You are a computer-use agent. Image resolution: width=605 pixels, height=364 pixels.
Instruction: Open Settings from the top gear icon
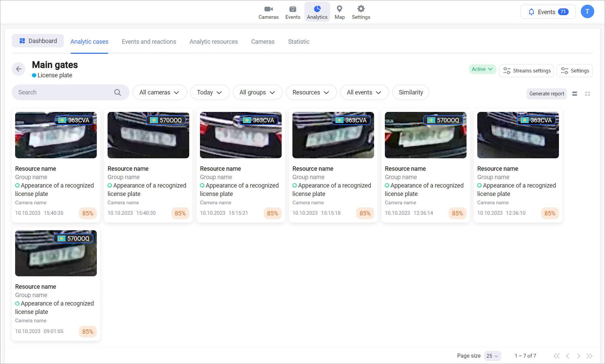(361, 12)
